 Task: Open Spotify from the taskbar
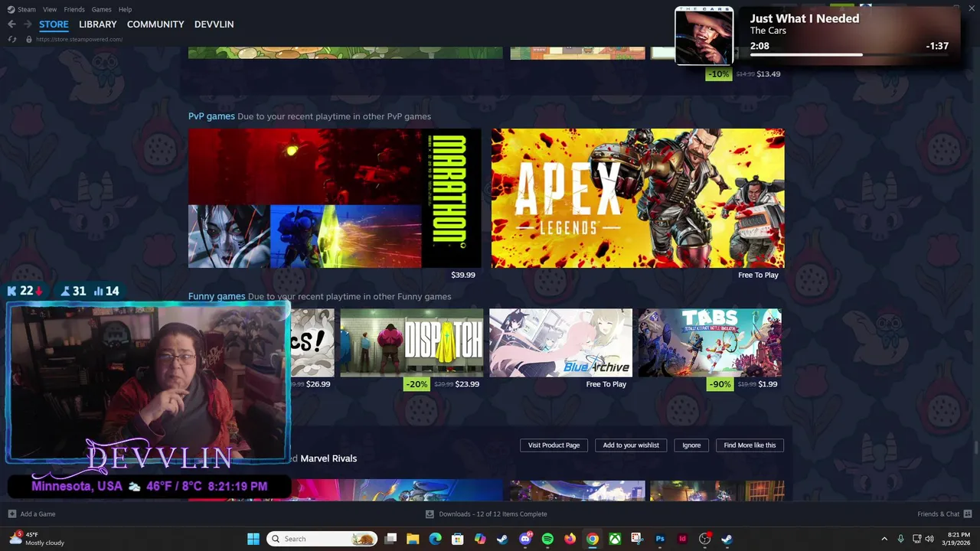pyautogui.click(x=547, y=539)
